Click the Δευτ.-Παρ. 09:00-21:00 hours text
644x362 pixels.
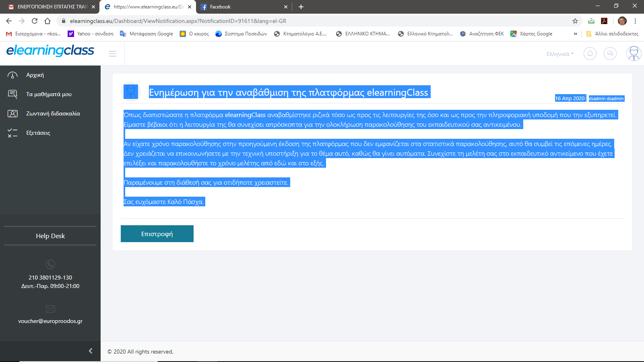[50, 286]
